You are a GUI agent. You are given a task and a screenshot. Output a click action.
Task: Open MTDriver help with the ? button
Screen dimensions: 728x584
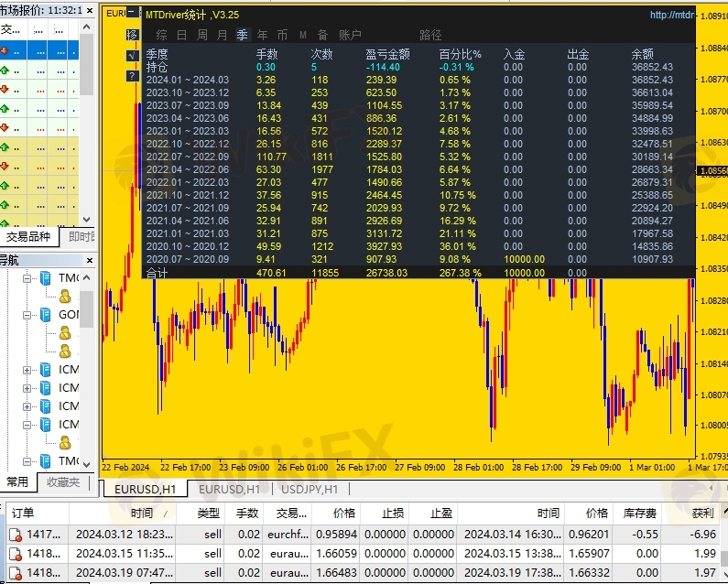pyautogui.click(x=132, y=76)
